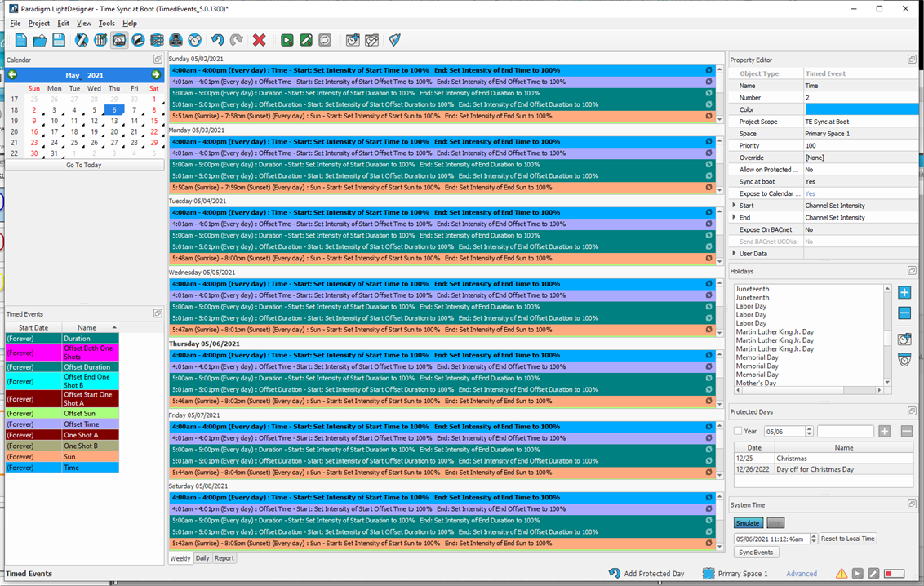Click the blue Color swatch in Property Editor
Image resolution: width=924 pixels, height=586 pixels.
[x=860, y=109]
